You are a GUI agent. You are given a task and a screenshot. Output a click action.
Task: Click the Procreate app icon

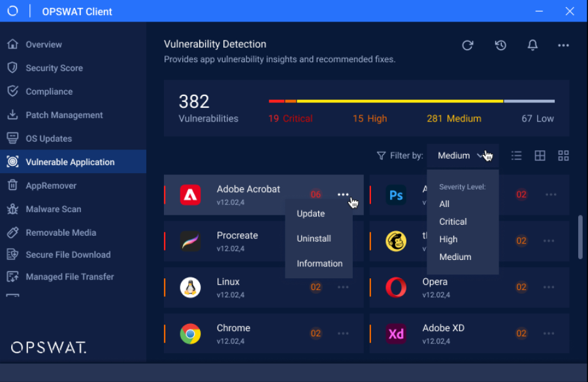[x=190, y=241]
